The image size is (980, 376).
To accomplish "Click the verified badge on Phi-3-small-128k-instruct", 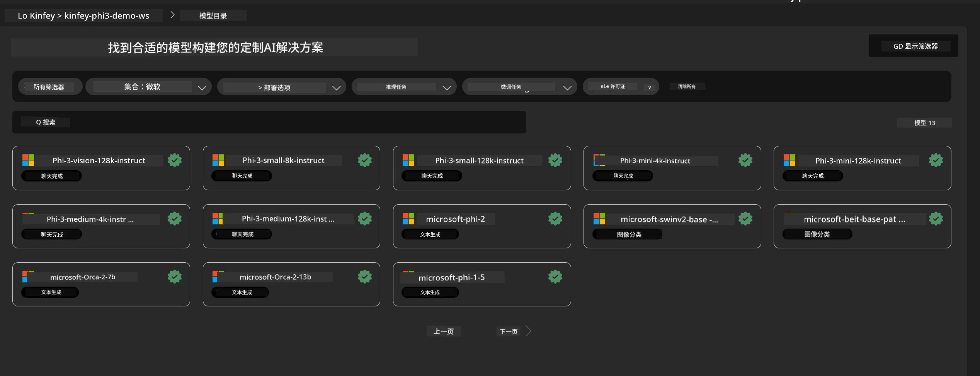I will click(555, 160).
